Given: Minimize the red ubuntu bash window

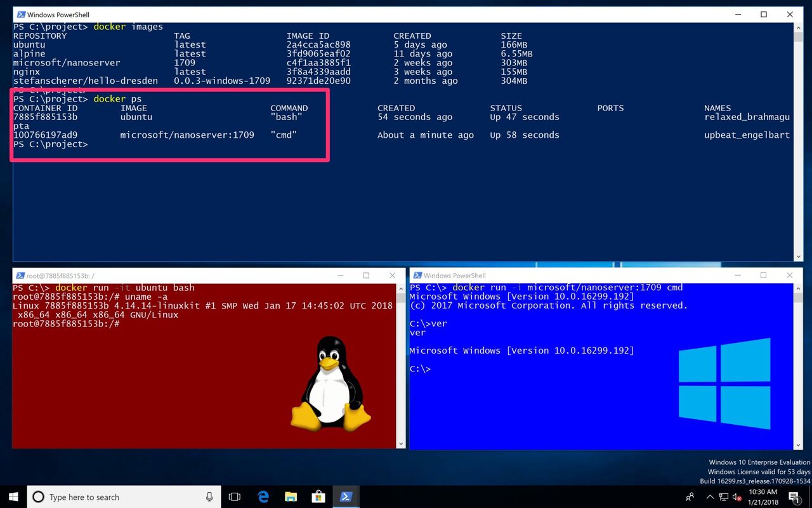Looking at the screenshot, I should point(341,276).
